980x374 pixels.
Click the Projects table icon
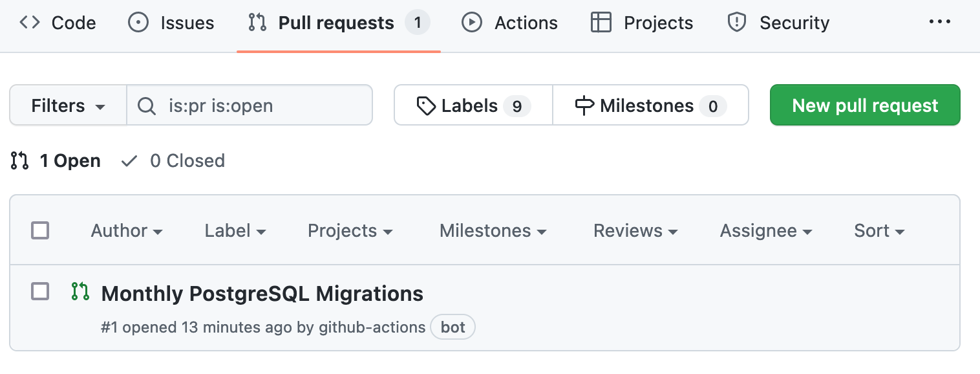601,23
